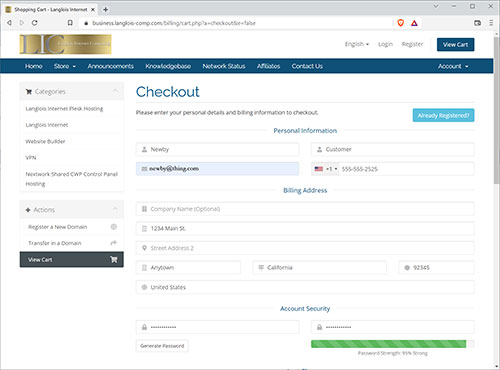500x370 pixels.
Task: Click the browser back arrow
Action: (9, 23)
